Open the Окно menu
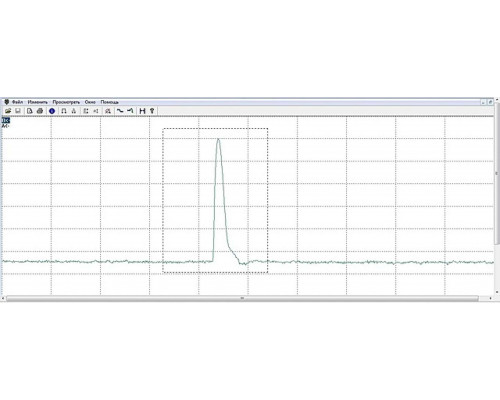Viewport: 500px width, 400px height. [x=90, y=102]
